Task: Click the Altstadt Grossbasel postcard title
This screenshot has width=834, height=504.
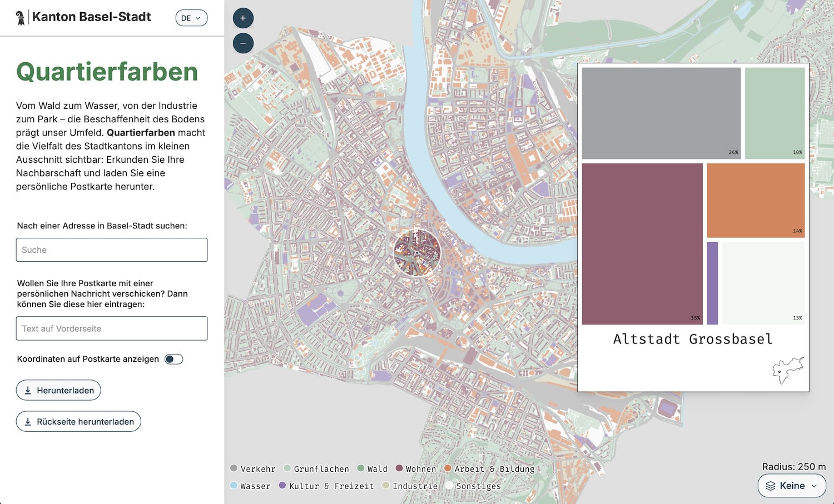Action: (x=693, y=339)
